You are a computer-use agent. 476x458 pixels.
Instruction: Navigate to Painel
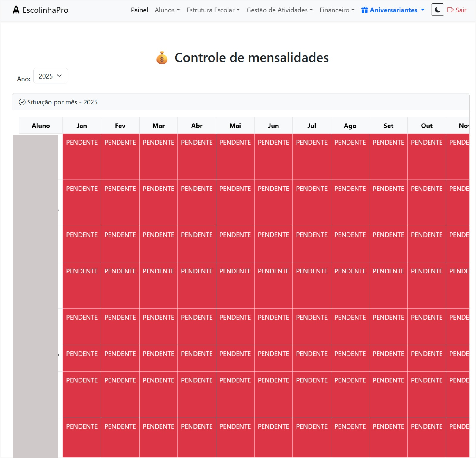[139, 10]
